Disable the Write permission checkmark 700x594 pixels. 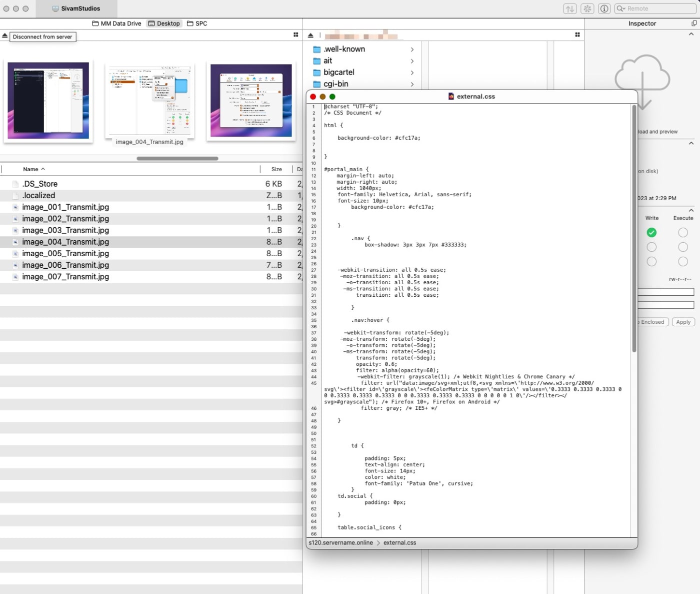(x=651, y=232)
